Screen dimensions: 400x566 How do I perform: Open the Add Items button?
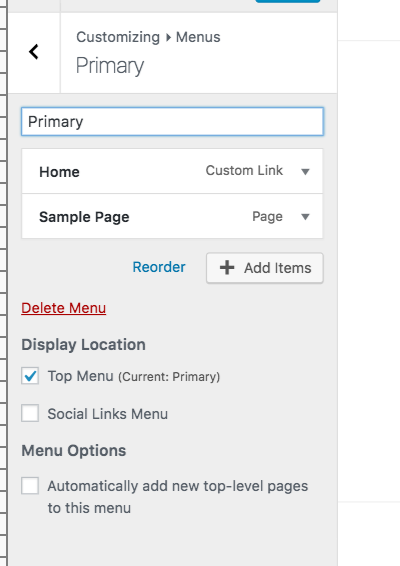pos(265,268)
